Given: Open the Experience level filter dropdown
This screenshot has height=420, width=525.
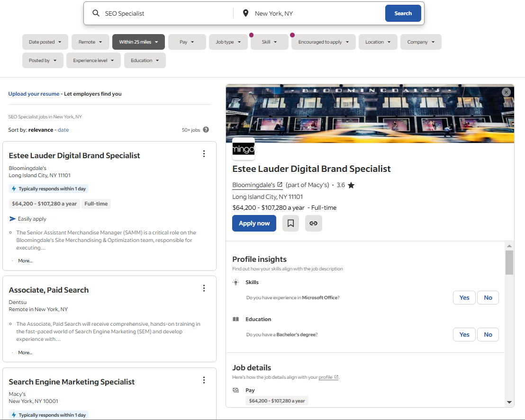Looking at the screenshot, I should point(93,60).
